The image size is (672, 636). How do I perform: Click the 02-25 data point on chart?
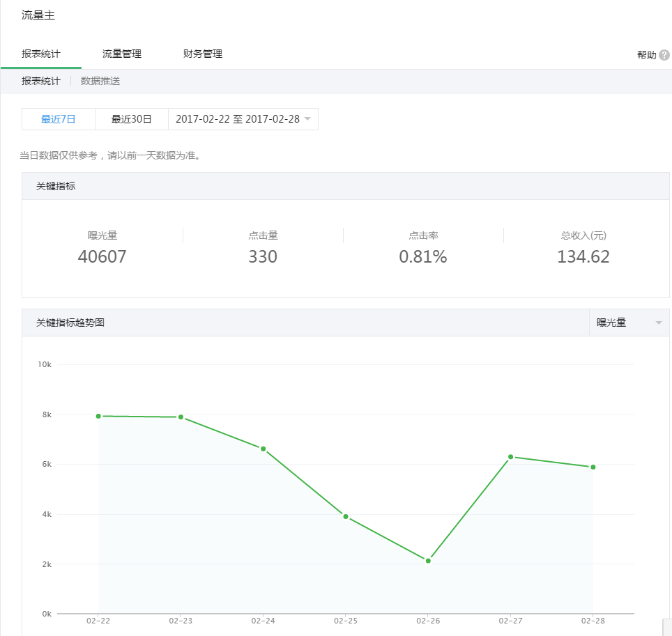point(345,516)
